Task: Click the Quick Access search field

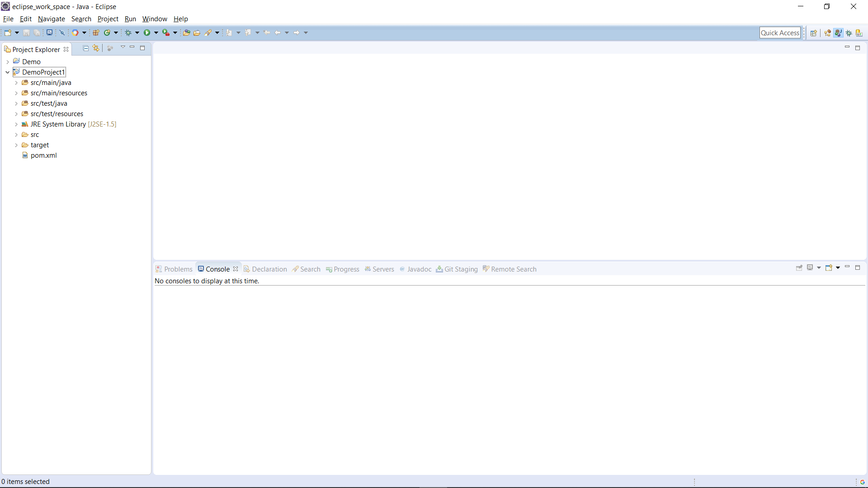Action: click(x=780, y=33)
